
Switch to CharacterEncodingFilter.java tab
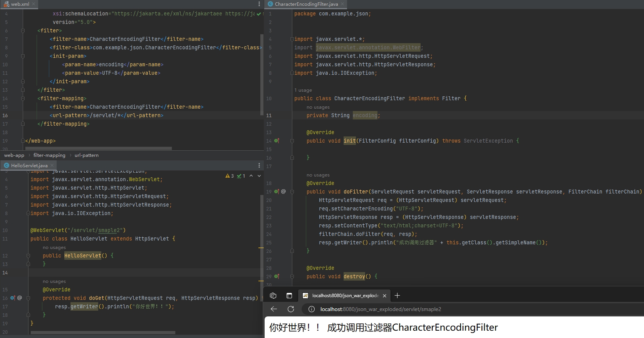(306, 4)
